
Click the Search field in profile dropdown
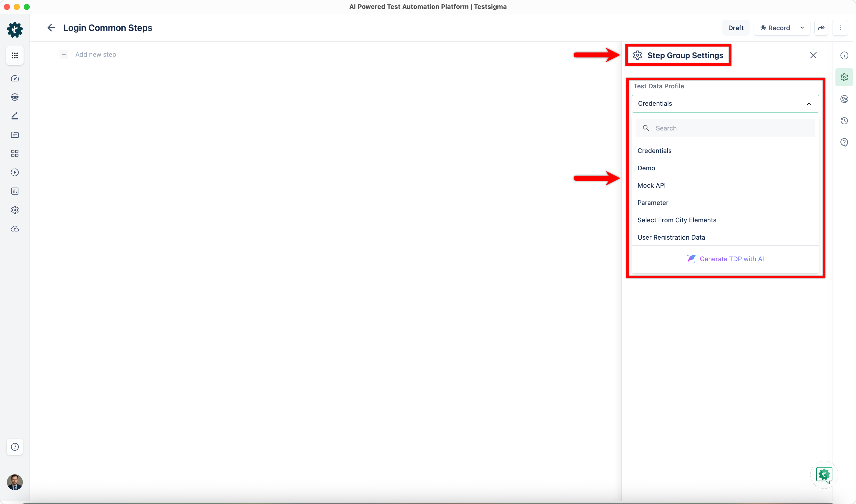pos(731,128)
